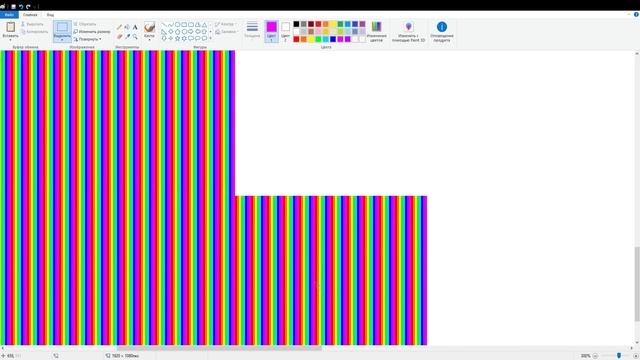Choose the Line shape
The image size is (640, 360).
click(164, 24)
